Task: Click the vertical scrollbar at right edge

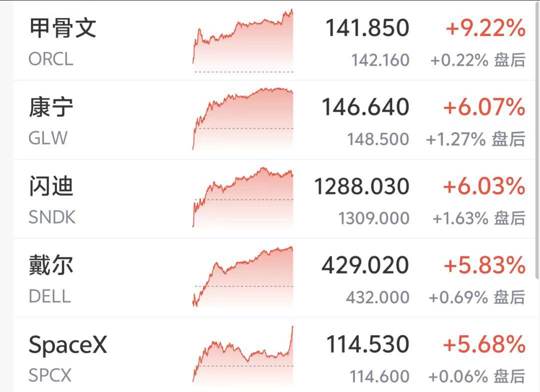Action: 537,139
